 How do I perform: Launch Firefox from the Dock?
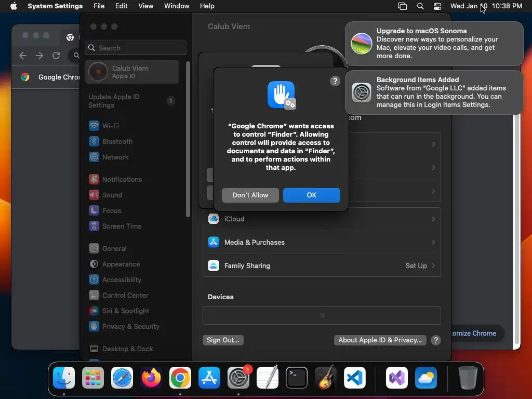point(151,378)
